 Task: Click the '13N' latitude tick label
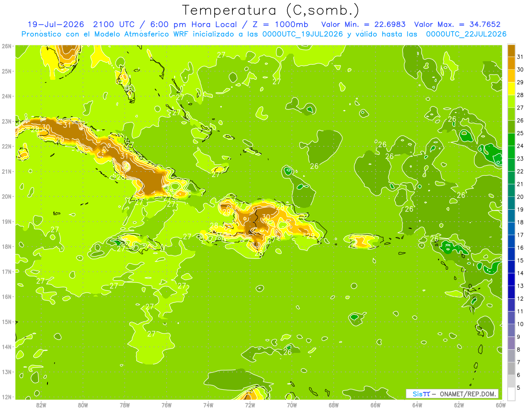[x=7, y=372]
